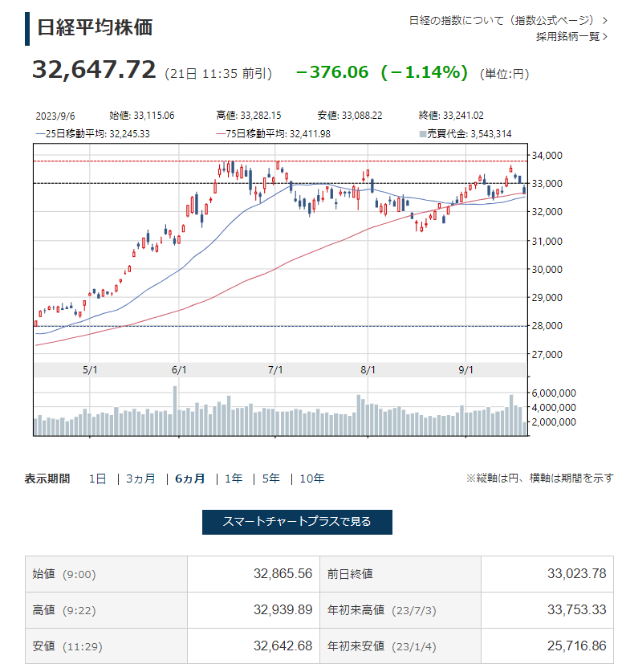Click opening value 32,865.56
This screenshot has width=622, height=672.
tap(283, 574)
